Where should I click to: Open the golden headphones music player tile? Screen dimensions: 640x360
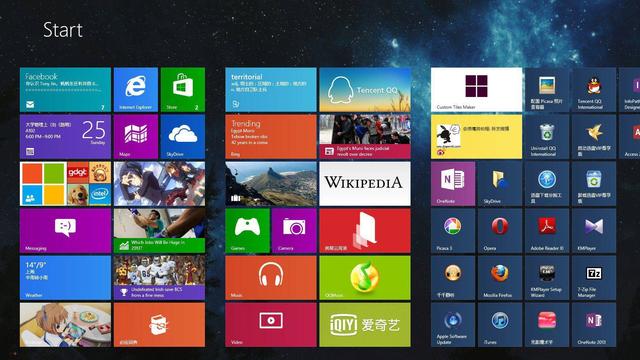pyautogui.click(x=453, y=278)
